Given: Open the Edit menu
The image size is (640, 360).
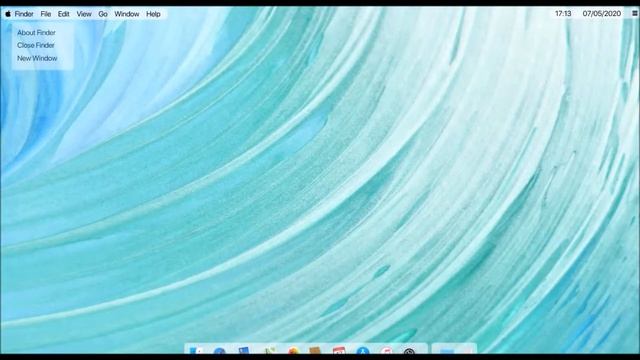Looking at the screenshot, I should click(x=63, y=14).
